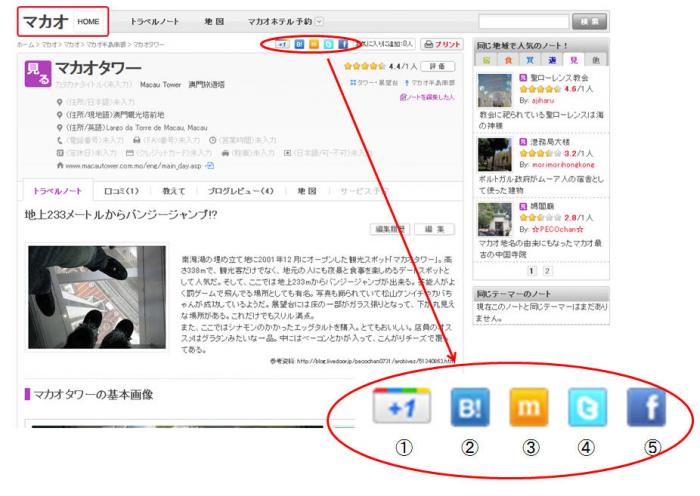
Task: Go to page 2 of popular notes
Action: click(x=547, y=271)
